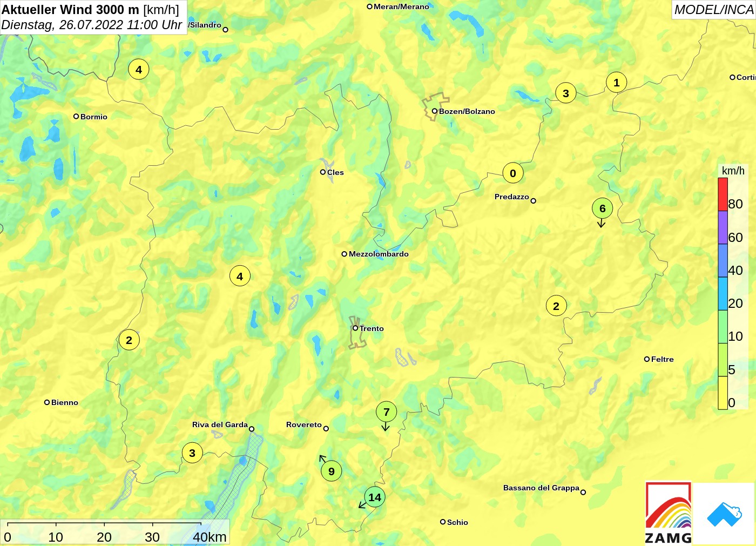Click the MODEL/INCA source label
Image resolution: width=756 pixels, height=546 pixels.
coord(713,10)
